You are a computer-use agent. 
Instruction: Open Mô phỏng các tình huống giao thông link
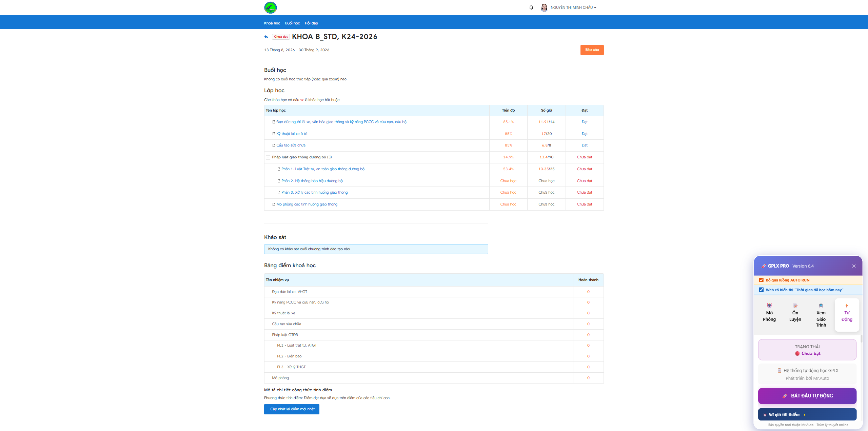point(307,204)
